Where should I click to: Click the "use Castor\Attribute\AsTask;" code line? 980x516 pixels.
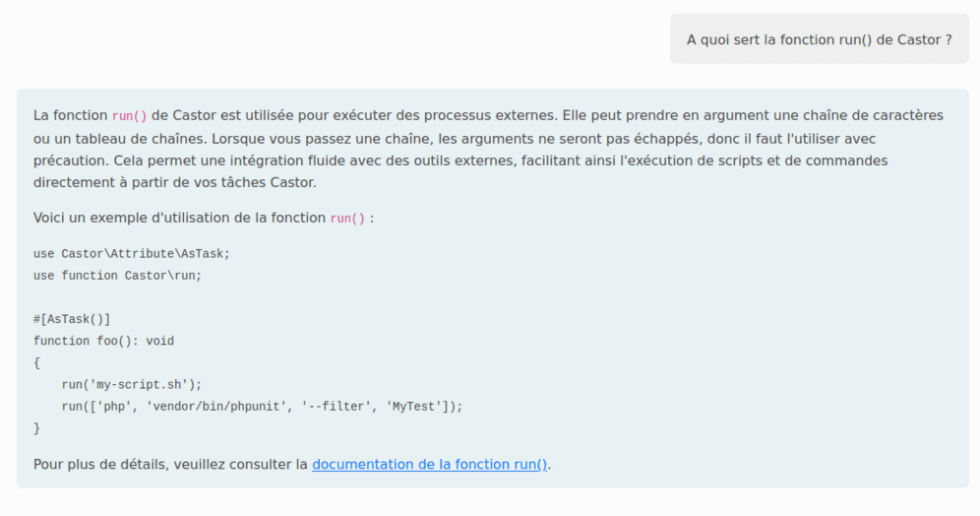point(131,253)
